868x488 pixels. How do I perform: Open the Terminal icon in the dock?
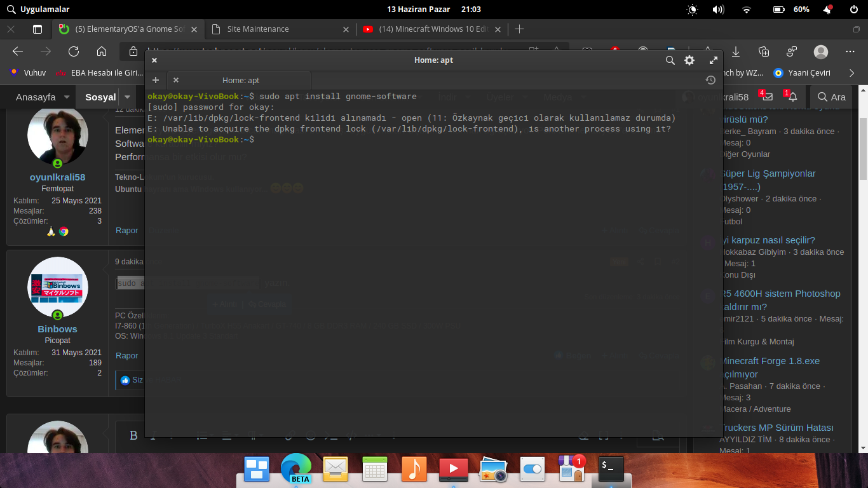tap(611, 469)
